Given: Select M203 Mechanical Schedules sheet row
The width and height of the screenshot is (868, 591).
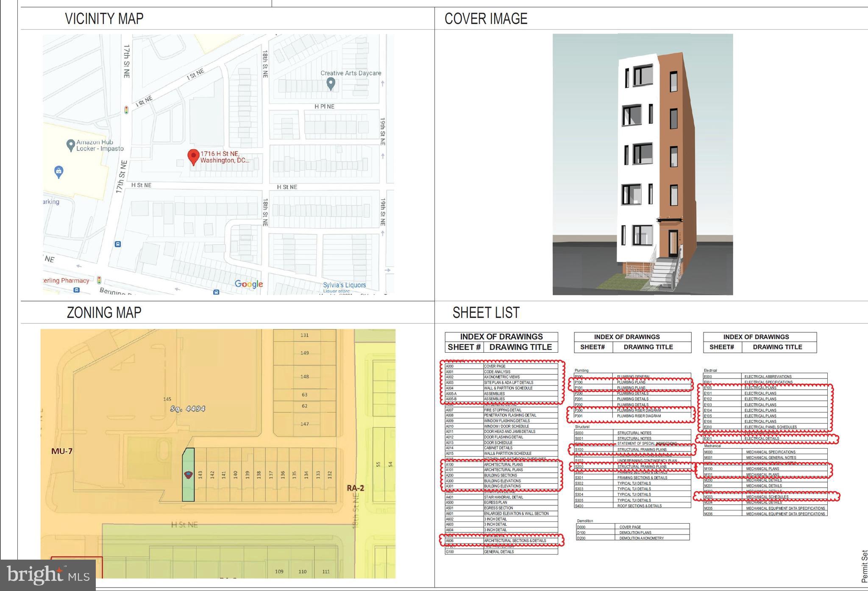Looking at the screenshot, I should [765, 497].
